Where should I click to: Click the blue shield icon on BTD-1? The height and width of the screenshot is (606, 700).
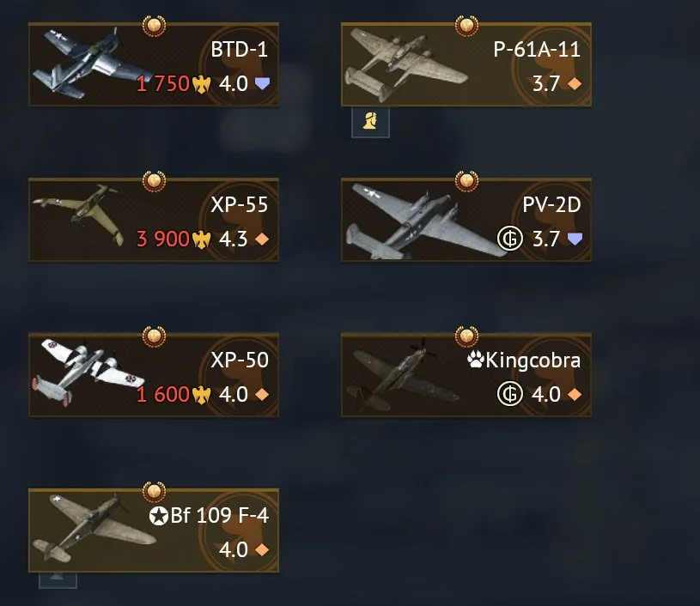tap(262, 83)
